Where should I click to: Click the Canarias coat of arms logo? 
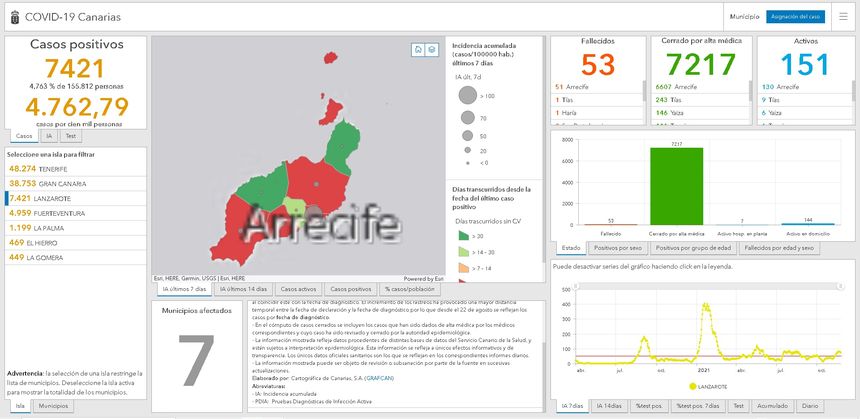(13, 17)
